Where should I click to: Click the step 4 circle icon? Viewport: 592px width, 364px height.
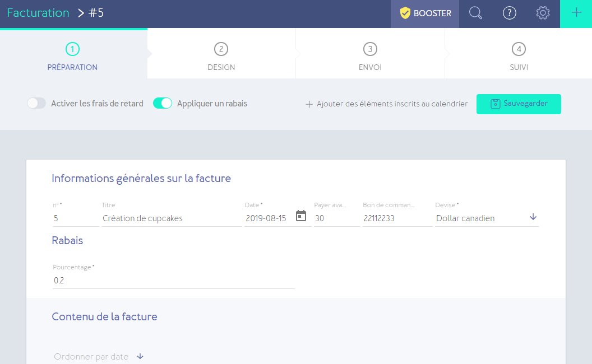519,49
